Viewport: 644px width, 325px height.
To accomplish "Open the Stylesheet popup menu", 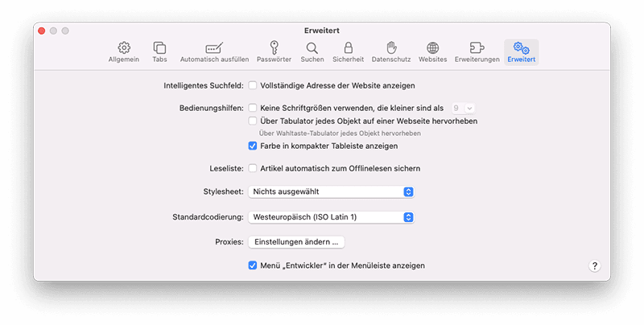I will (331, 191).
